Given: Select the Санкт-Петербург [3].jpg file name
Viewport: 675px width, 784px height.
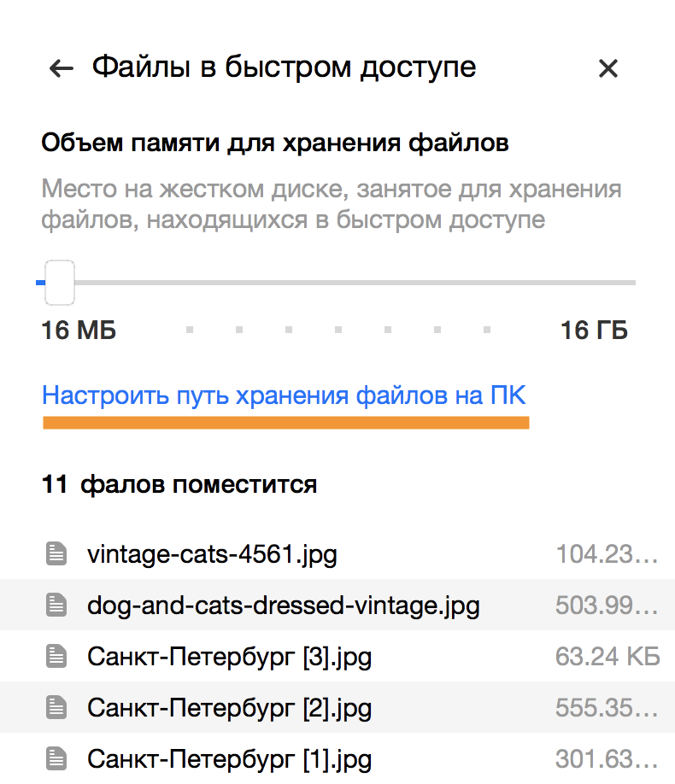Looking at the screenshot, I should [x=229, y=657].
